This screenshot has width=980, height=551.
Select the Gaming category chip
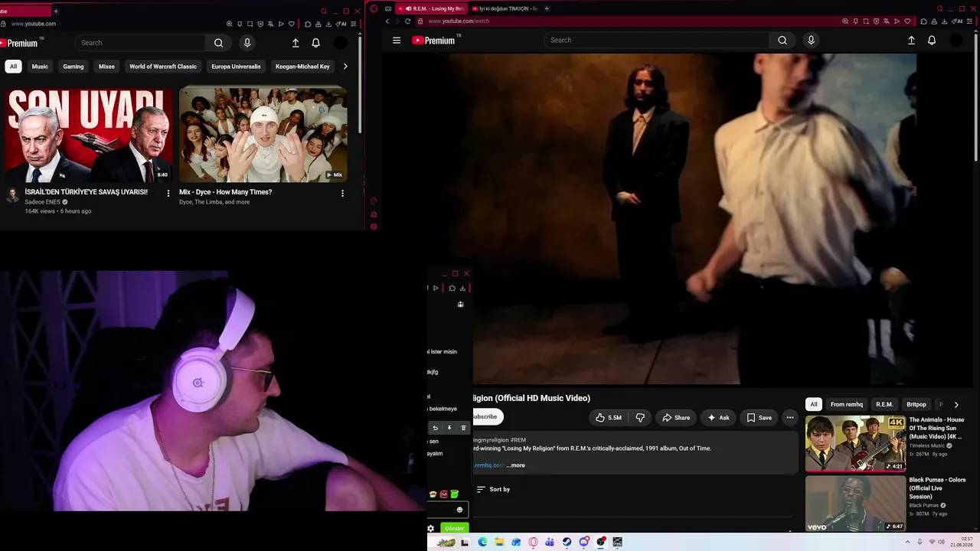click(x=73, y=67)
